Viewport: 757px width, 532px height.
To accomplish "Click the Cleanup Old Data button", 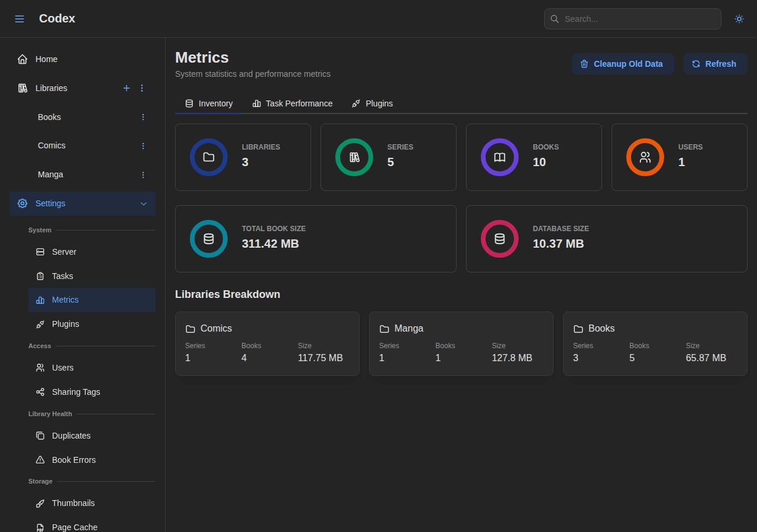I will click(623, 63).
